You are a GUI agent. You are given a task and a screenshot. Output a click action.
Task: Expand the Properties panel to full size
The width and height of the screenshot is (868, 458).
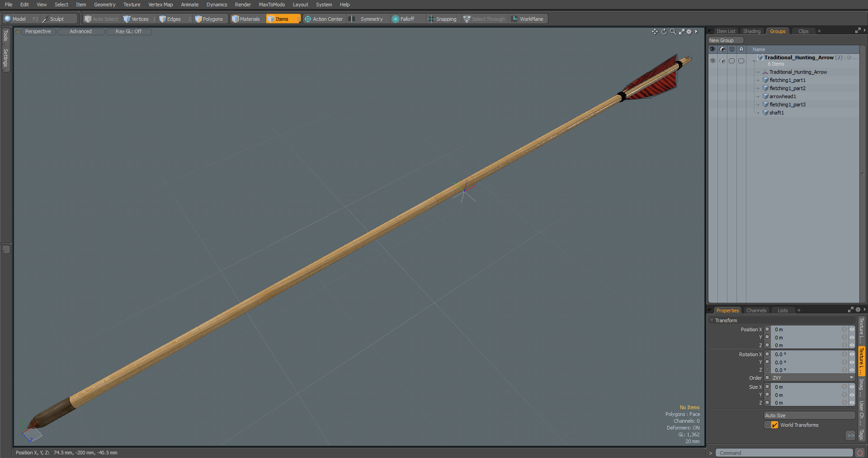(850, 310)
